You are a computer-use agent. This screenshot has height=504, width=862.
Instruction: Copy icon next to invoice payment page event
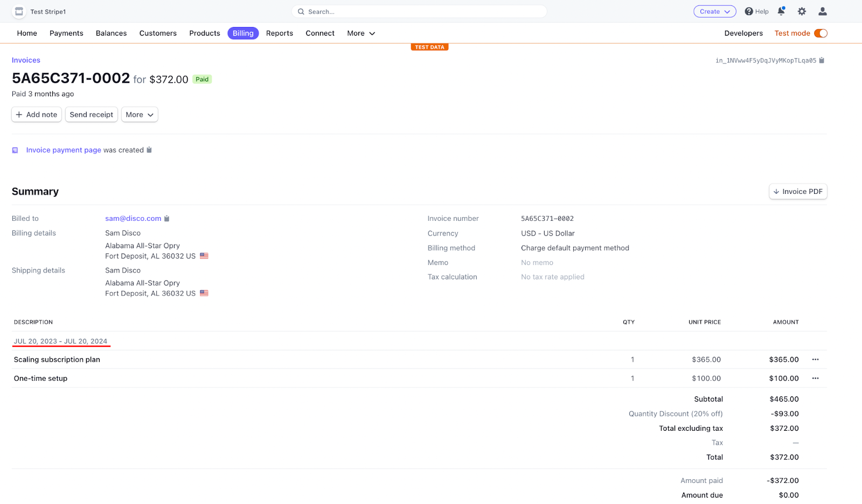coord(149,150)
